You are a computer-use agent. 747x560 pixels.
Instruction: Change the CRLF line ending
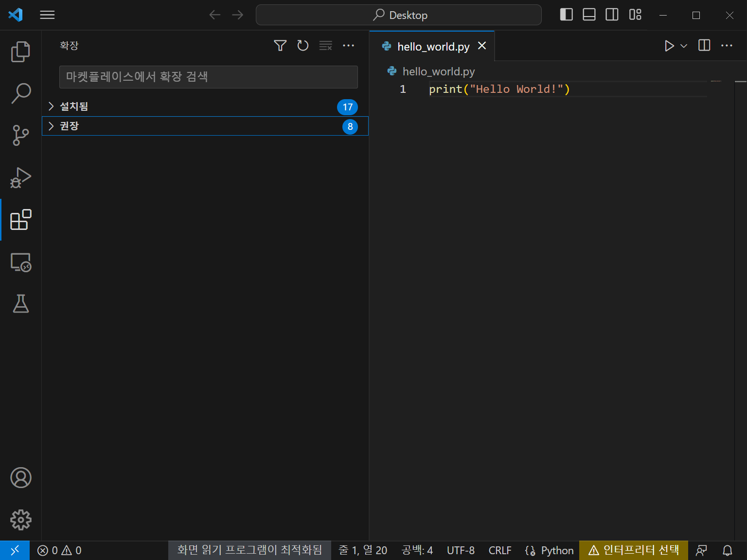pyautogui.click(x=500, y=550)
